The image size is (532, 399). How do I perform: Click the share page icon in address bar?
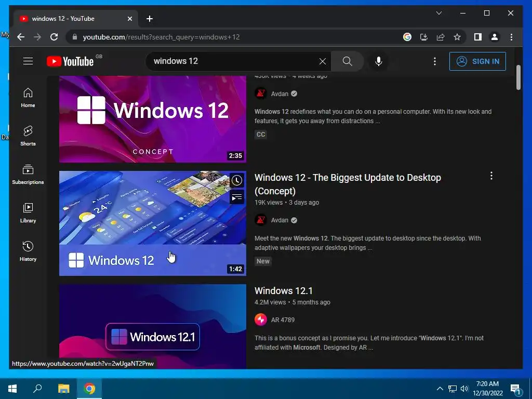click(441, 37)
